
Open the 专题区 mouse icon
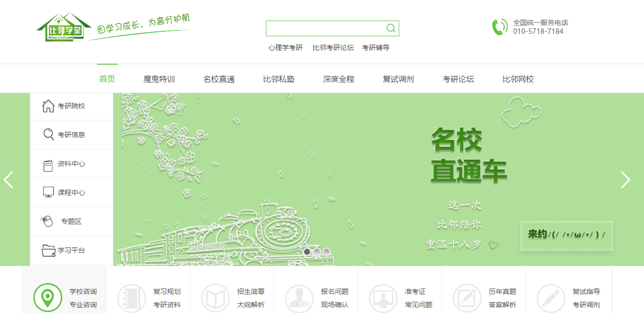[47, 221]
